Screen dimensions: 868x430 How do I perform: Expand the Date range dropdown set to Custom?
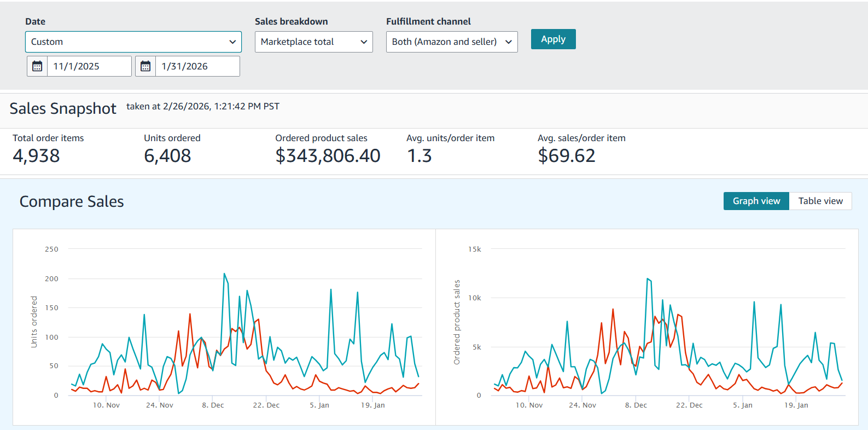133,42
